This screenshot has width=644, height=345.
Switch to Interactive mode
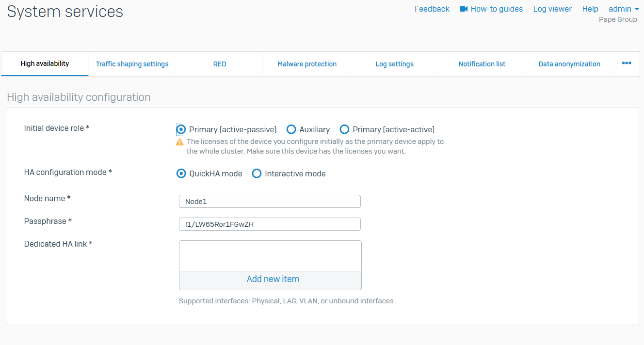[257, 173]
